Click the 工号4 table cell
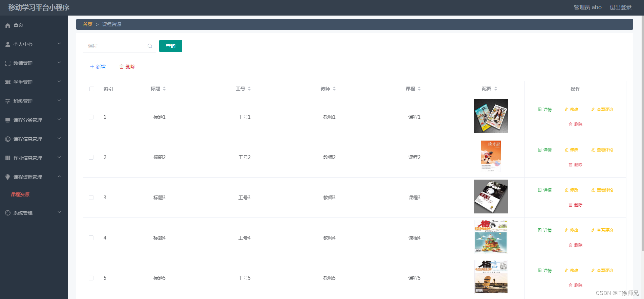Image resolution: width=644 pixels, height=299 pixels. pos(244,238)
